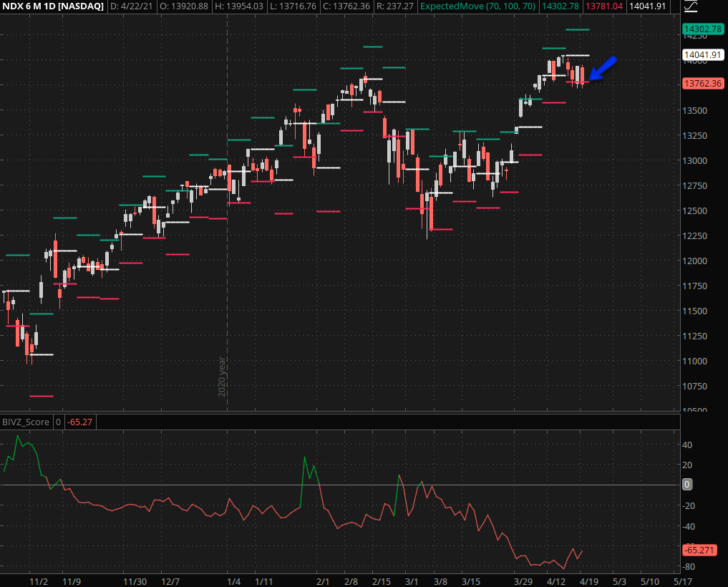Image resolution: width=728 pixels, height=587 pixels.
Task: Click the blue arrow annotation on the chart
Action: pos(603,69)
